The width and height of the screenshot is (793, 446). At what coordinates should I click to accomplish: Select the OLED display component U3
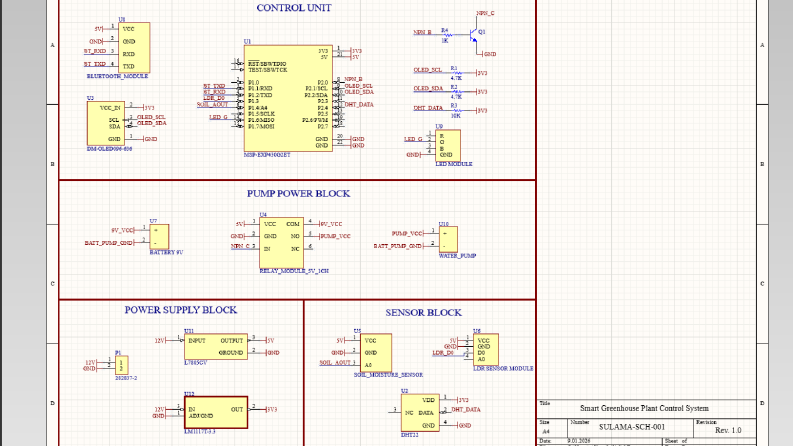pyautogui.click(x=106, y=123)
